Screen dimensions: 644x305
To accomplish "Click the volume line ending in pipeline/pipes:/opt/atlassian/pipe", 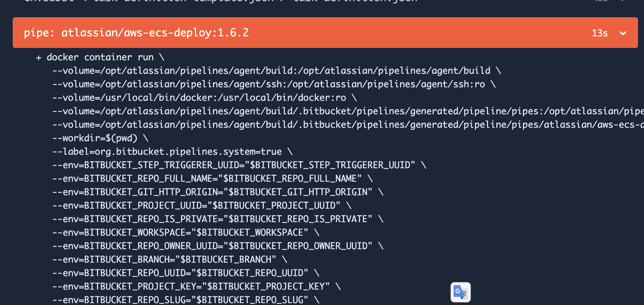I will pyautogui.click(x=348, y=111).
